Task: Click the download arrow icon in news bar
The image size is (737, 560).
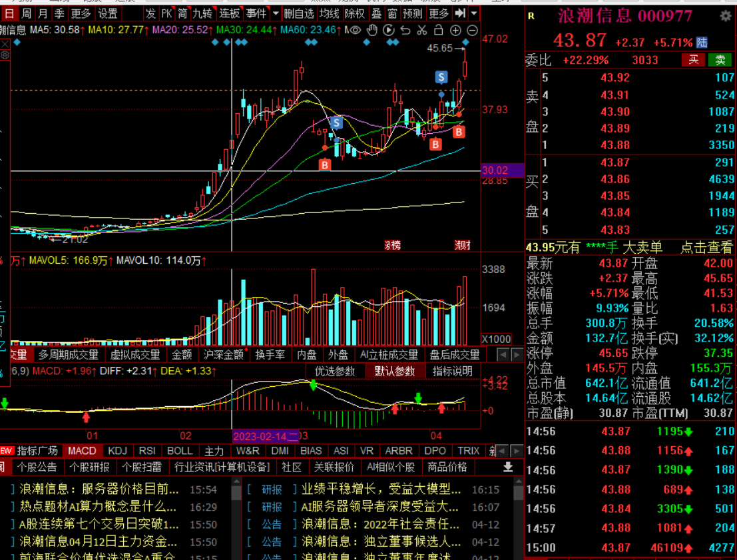Action: [x=508, y=467]
